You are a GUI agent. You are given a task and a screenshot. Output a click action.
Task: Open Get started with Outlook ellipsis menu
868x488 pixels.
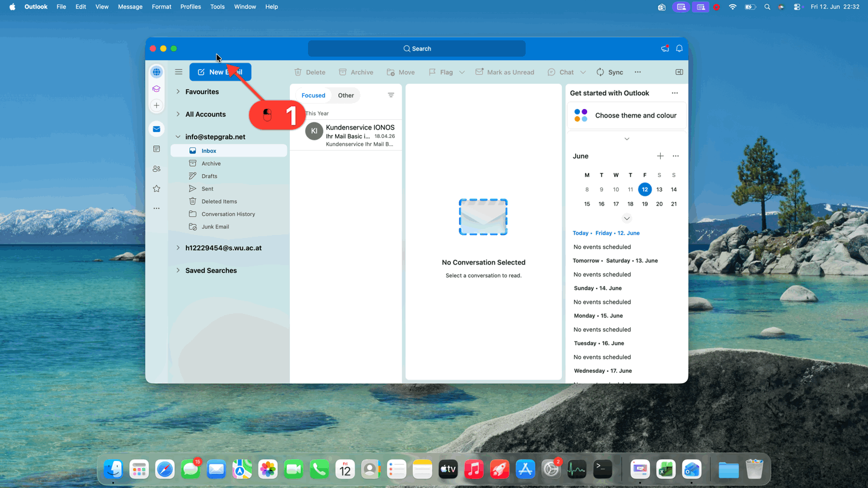[x=675, y=93]
